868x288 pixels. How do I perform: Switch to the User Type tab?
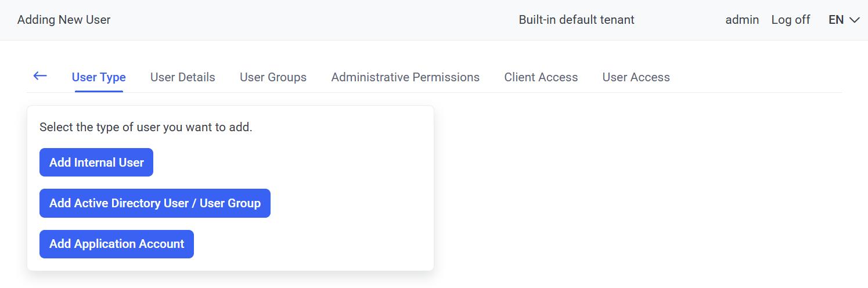click(99, 77)
